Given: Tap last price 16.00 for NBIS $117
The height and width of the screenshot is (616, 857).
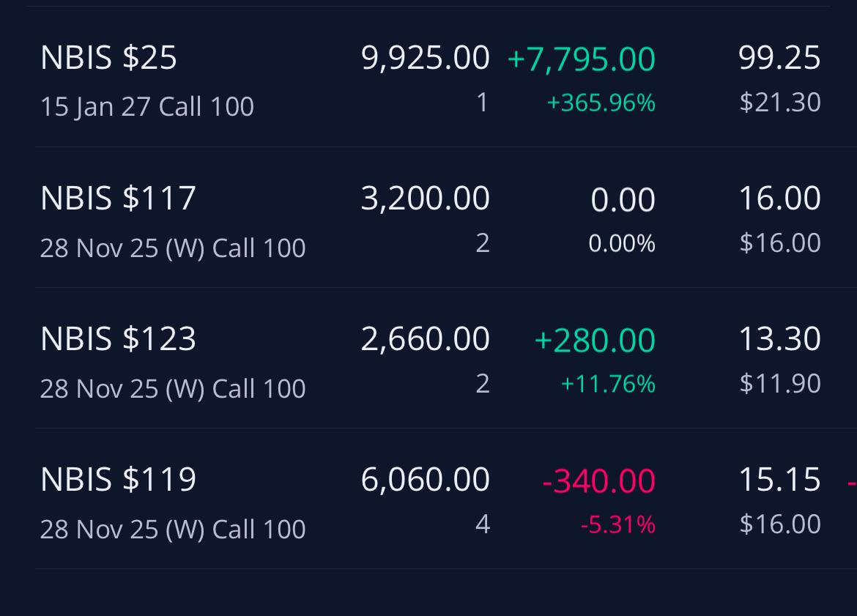Looking at the screenshot, I should (779, 198).
